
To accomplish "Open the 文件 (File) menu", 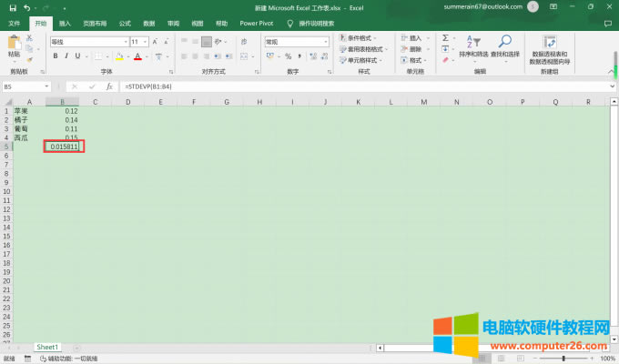I will point(14,23).
